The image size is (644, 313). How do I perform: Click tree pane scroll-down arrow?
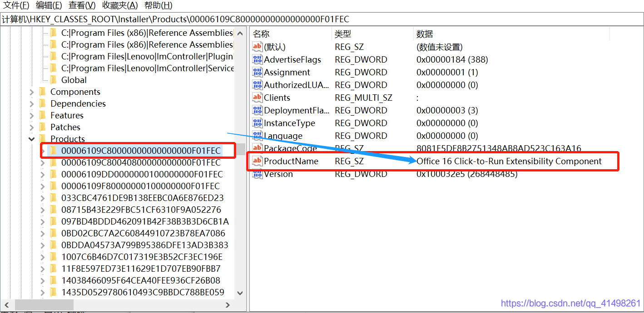pyautogui.click(x=240, y=293)
